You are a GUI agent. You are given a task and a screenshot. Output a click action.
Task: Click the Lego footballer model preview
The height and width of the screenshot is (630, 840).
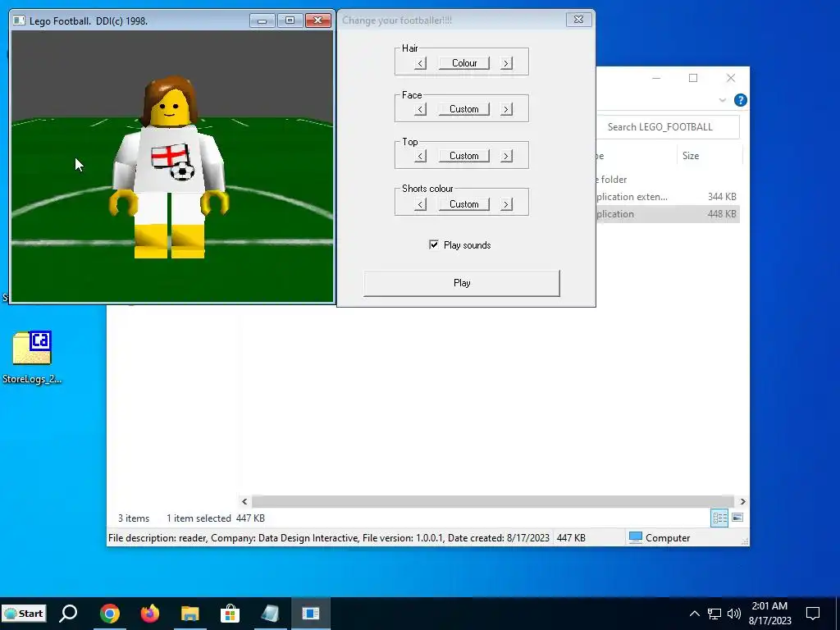pos(169,167)
